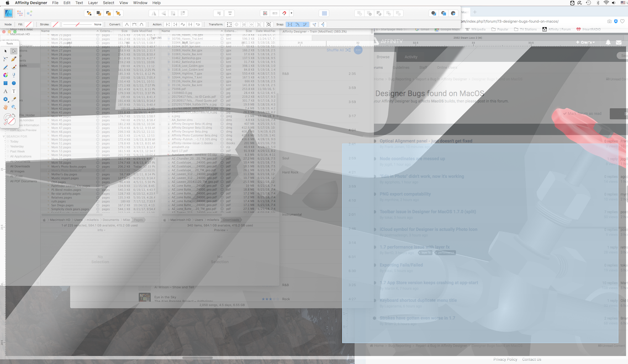Click the Move Back One arrange icon
Image resolution: width=628 pixels, height=364 pixels.
99,13
